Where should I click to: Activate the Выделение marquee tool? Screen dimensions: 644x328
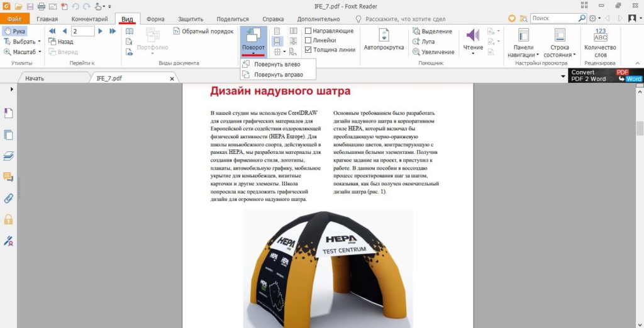[433, 31]
